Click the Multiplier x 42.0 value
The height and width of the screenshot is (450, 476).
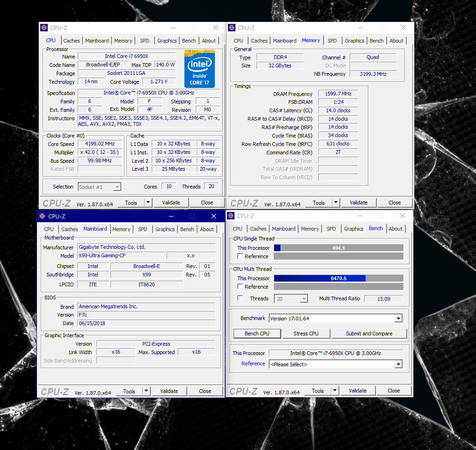point(100,152)
